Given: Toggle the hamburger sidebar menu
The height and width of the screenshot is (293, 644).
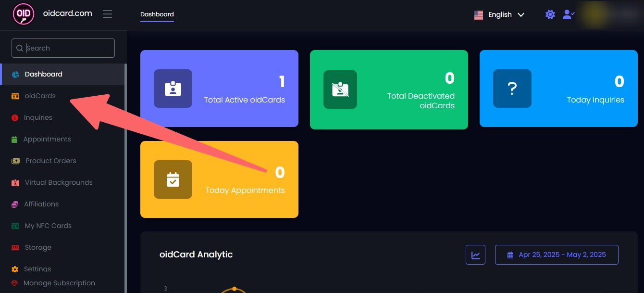Looking at the screenshot, I should (108, 14).
